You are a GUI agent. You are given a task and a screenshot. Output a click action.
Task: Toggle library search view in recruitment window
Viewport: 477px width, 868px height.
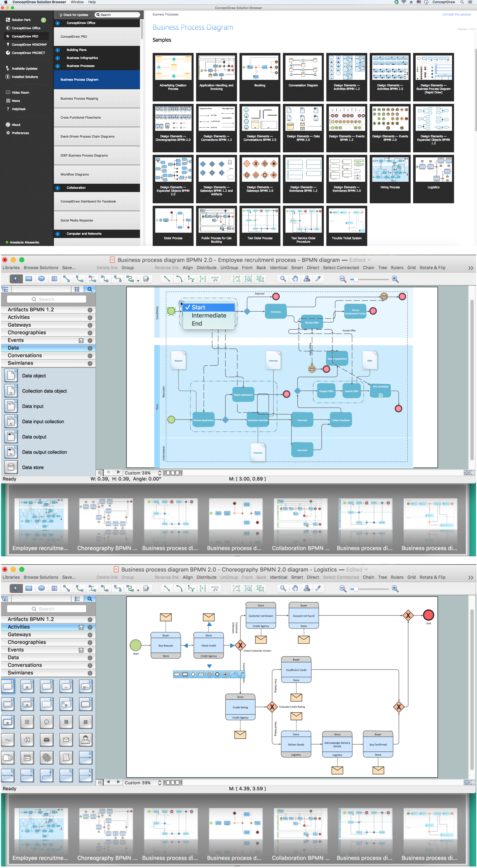pyautogui.click(x=90, y=289)
